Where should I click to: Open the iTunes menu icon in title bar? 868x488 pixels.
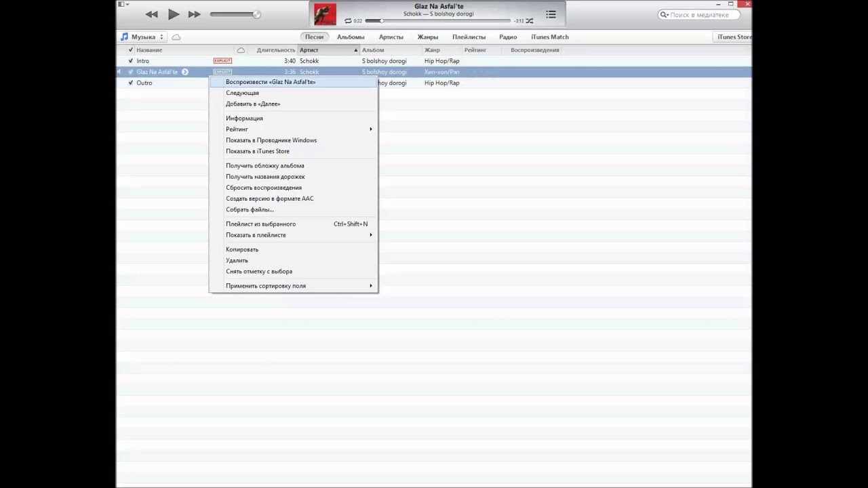tap(123, 4)
